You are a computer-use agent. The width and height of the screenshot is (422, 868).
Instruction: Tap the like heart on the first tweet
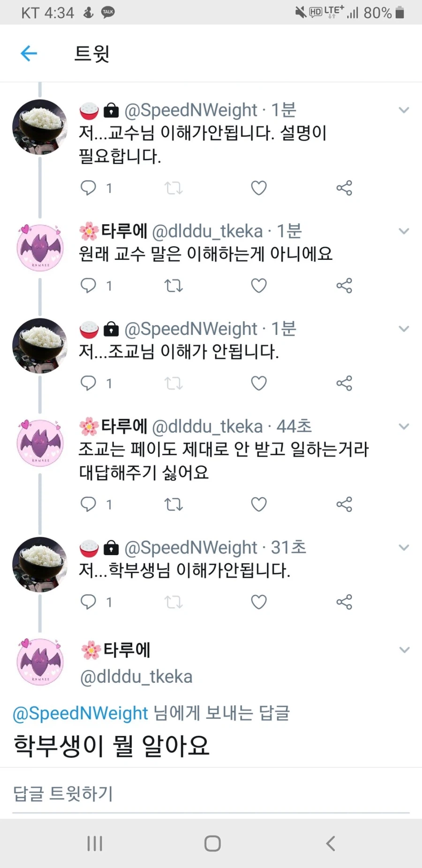(x=258, y=188)
